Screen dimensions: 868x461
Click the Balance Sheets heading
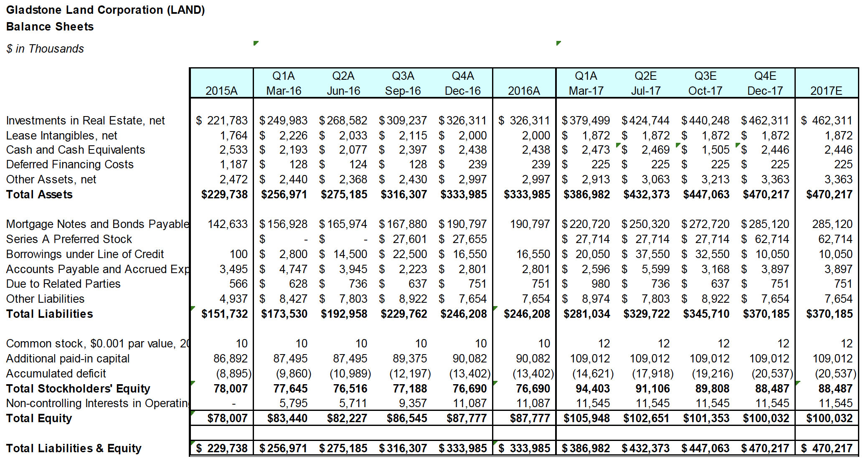pyautogui.click(x=50, y=26)
